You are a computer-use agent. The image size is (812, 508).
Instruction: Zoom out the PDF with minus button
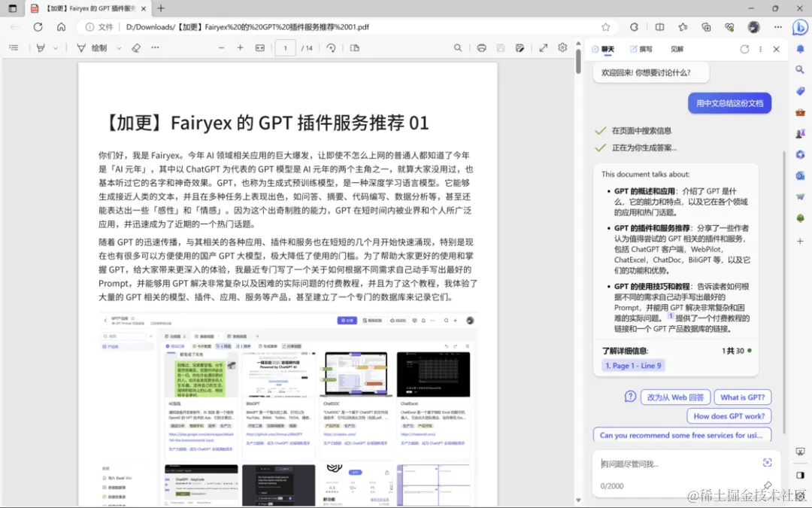[x=222, y=47]
